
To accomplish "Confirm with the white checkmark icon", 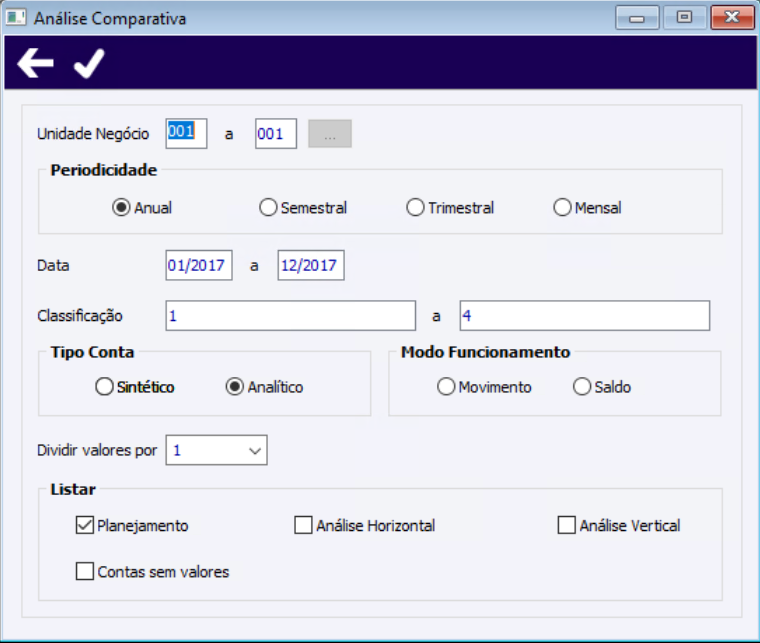I will pos(89,63).
